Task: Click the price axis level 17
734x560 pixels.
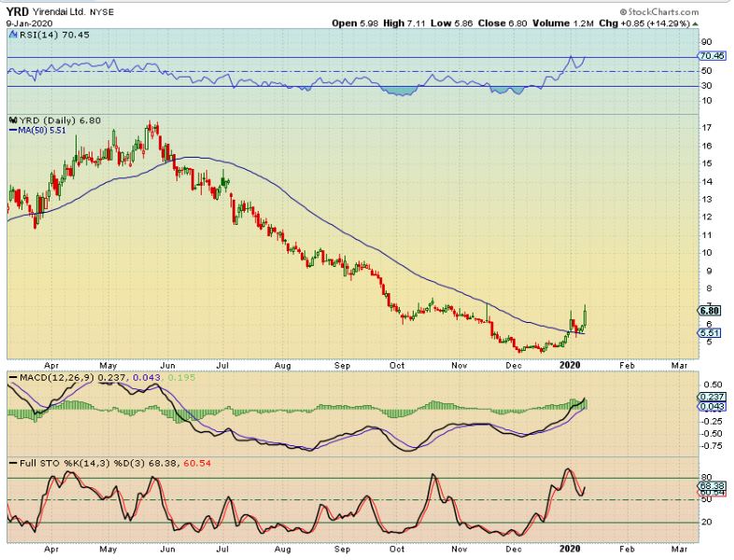Action: pos(706,128)
